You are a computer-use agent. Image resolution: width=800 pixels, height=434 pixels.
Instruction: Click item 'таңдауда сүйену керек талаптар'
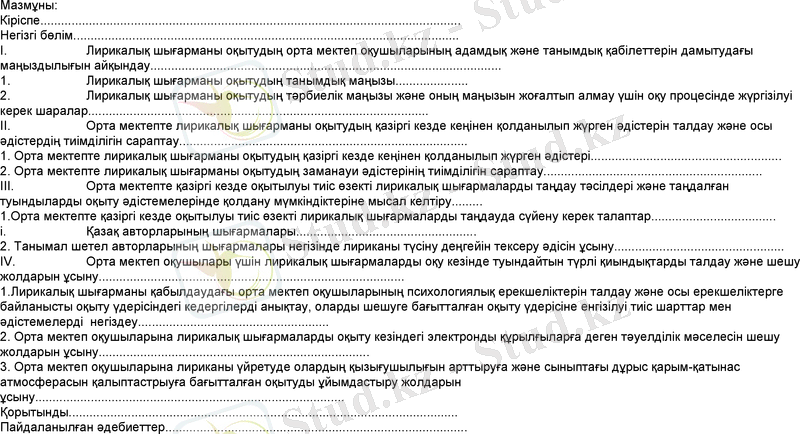388,216
